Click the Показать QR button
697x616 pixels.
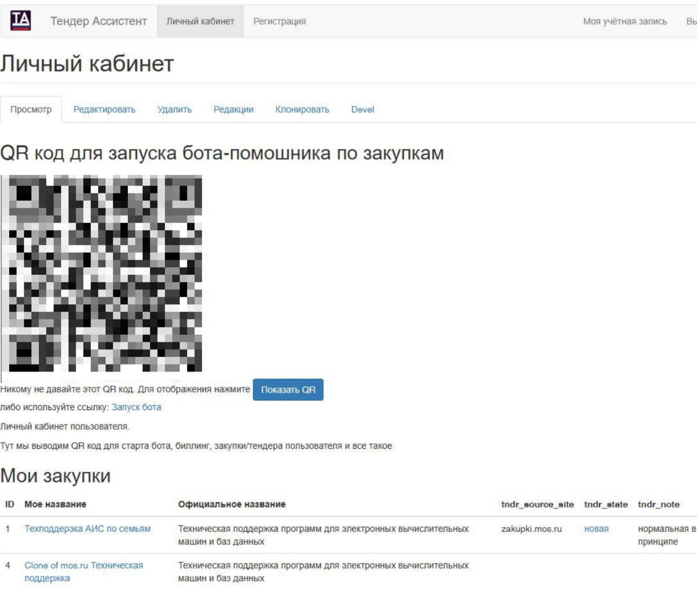(x=288, y=390)
